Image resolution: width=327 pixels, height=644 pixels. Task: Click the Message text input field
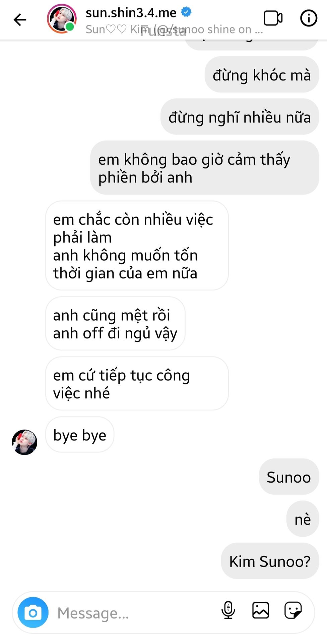[134, 613]
